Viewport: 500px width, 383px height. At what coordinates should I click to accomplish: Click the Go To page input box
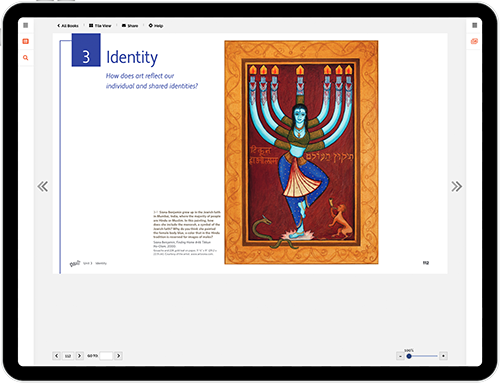click(106, 356)
